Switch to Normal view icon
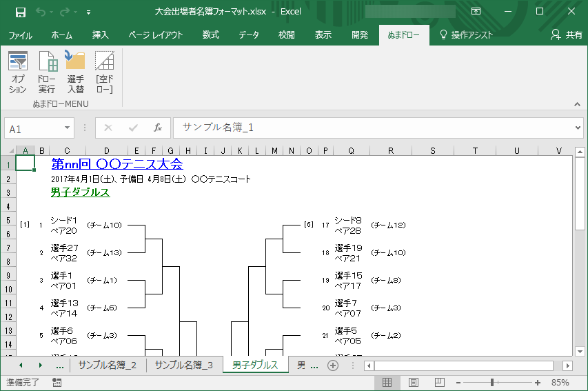Image resolution: width=588 pixels, height=391 pixels. (387, 382)
